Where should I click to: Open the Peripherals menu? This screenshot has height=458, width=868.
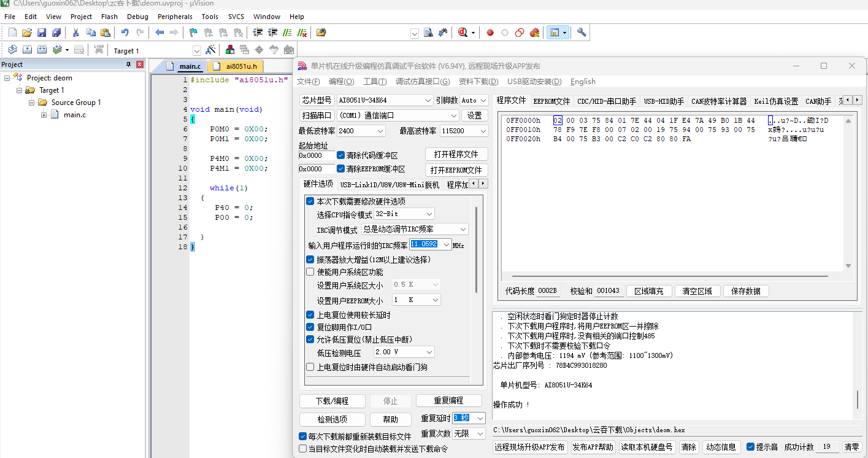[175, 17]
